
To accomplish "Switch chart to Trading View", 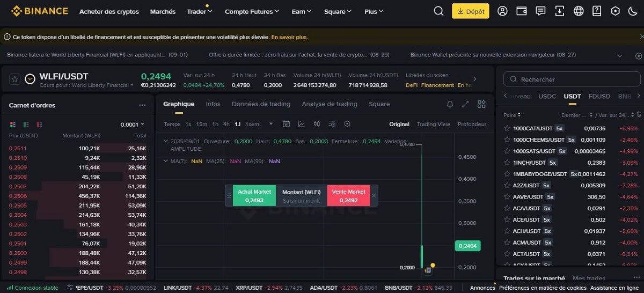I will pos(433,124).
